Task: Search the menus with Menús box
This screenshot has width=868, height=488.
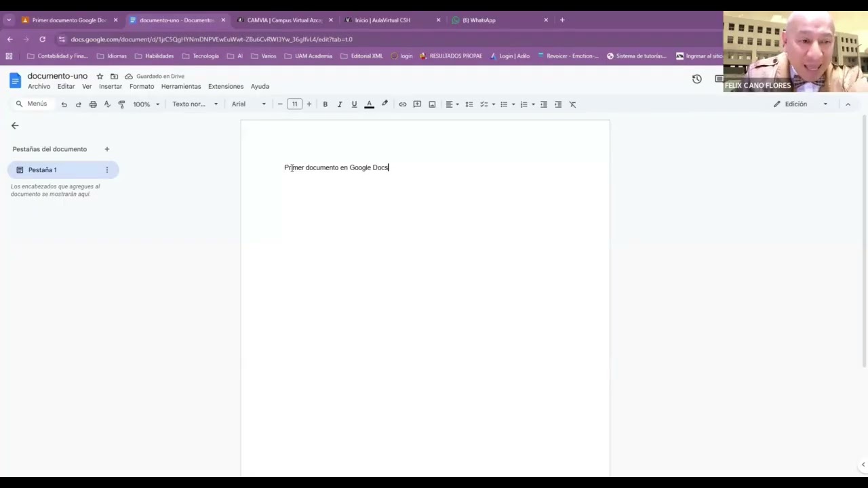Action: pos(32,104)
